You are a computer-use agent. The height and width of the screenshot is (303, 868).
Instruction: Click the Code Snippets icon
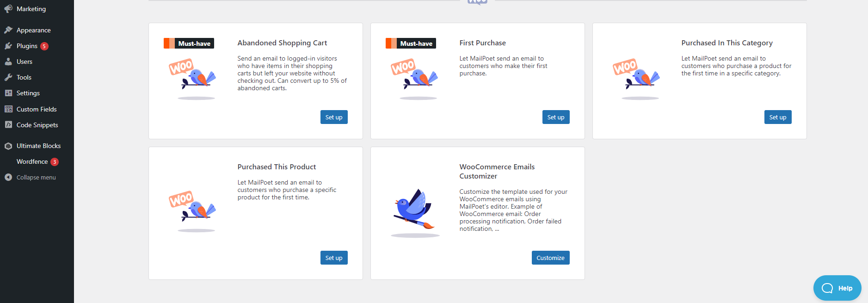8,125
